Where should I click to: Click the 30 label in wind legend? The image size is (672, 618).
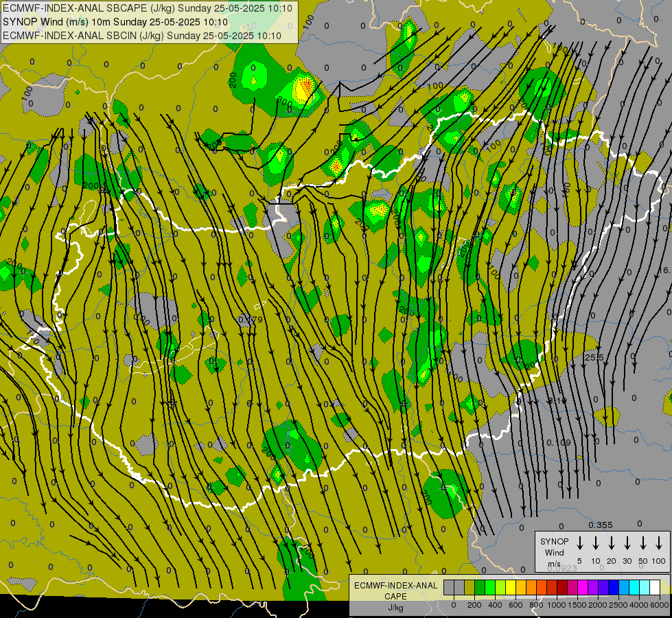tap(627, 561)
